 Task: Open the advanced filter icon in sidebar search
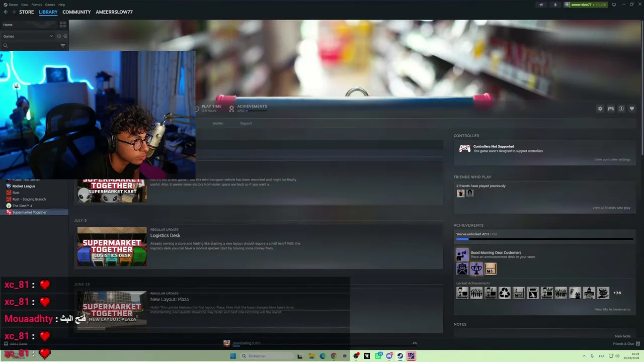63,46
